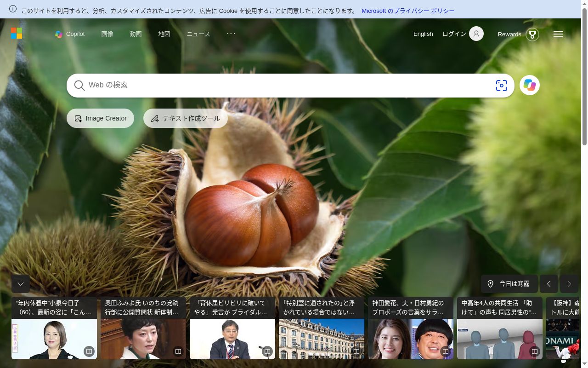Image resolution: width=588 pixels, height=368 pixels.
Task: Click reader icon on 奥田ふみよ news card
Action: click(178, 351)
